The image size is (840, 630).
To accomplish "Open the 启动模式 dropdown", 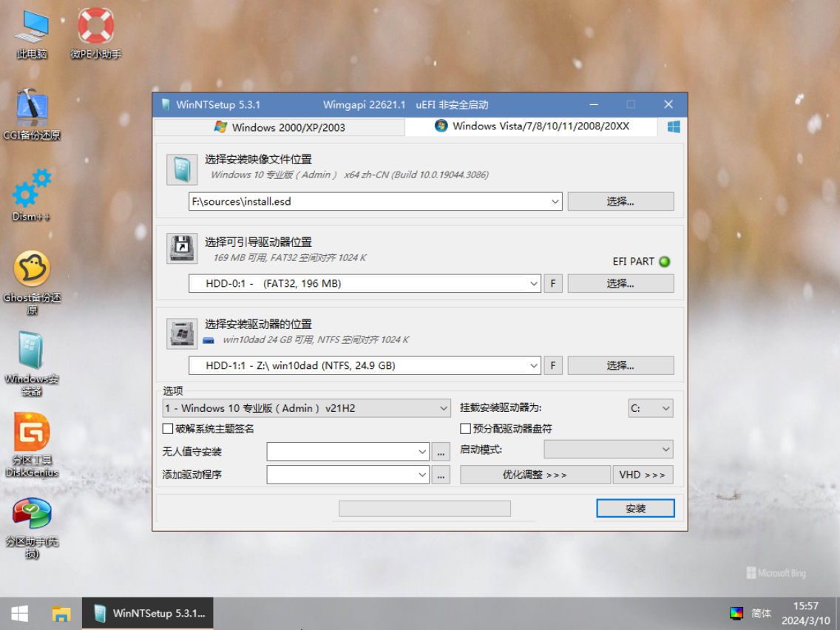I will 609,450.
